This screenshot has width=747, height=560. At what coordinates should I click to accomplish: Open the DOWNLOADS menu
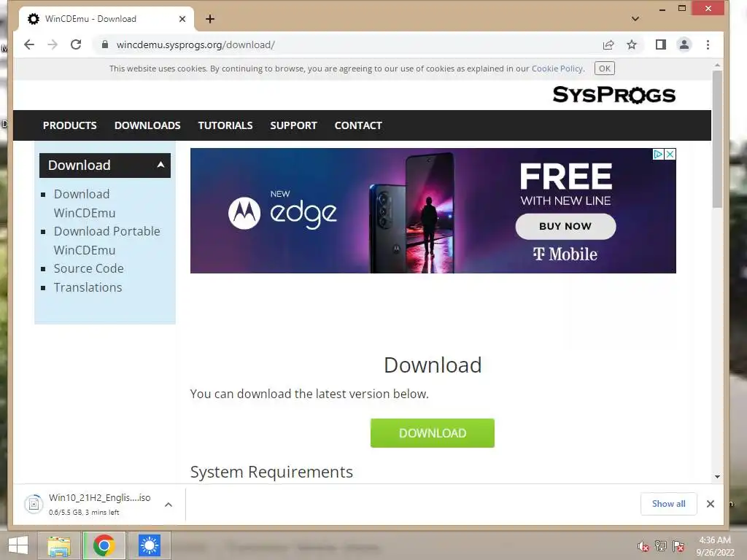click(147, 125)
